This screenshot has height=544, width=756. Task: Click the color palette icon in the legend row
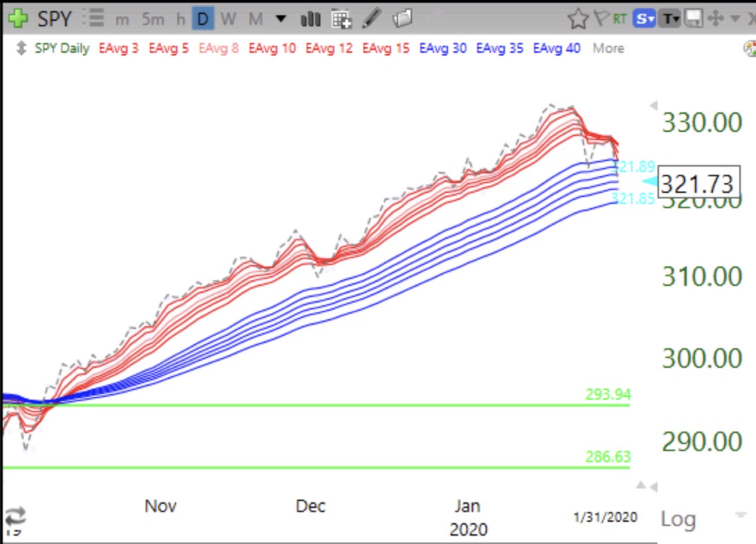pyautogui.click(x=750, y=49)
